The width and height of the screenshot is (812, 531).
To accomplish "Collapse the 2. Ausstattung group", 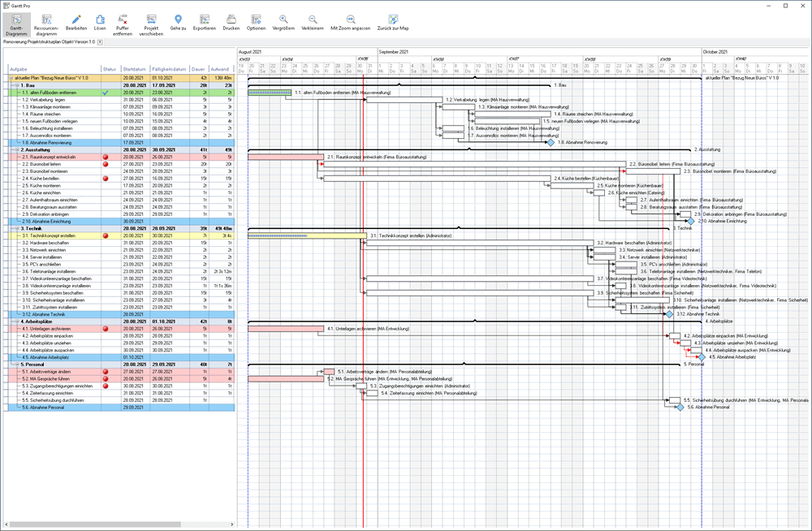I will point(17,149).
